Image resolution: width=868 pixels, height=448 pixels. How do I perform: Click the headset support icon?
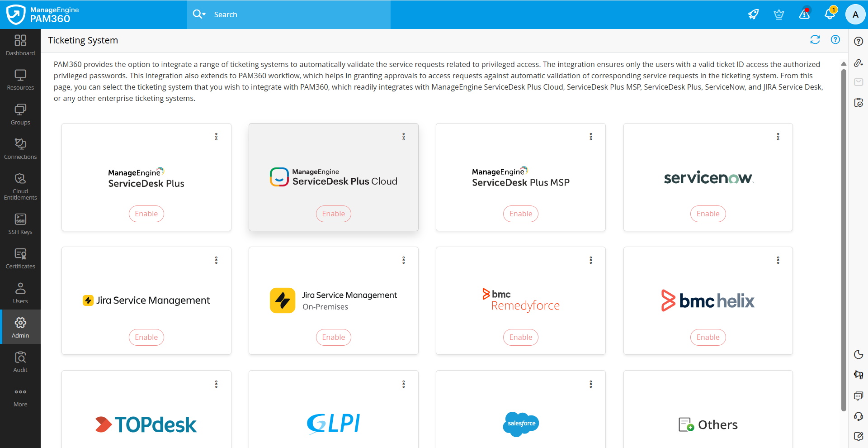coord(859,416)
